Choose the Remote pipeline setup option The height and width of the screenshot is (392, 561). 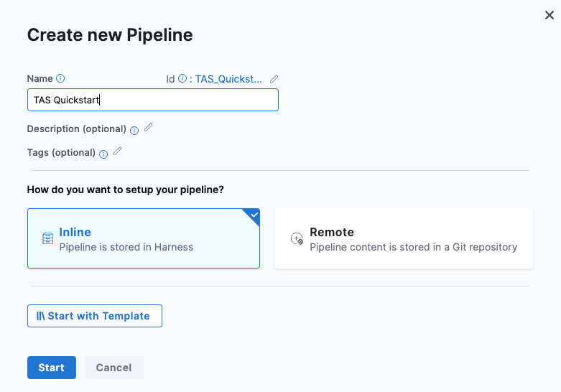(403, 239)
